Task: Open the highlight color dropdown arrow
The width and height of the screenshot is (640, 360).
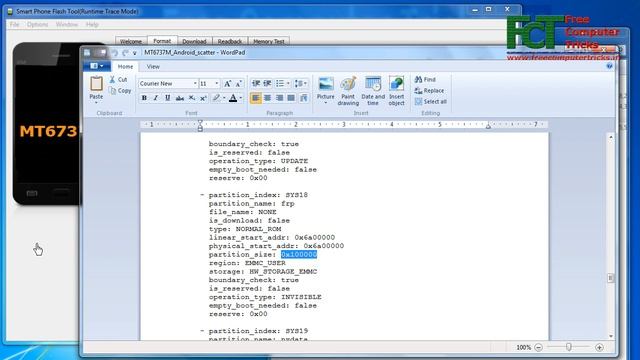Action: click(x=224, y=98)
